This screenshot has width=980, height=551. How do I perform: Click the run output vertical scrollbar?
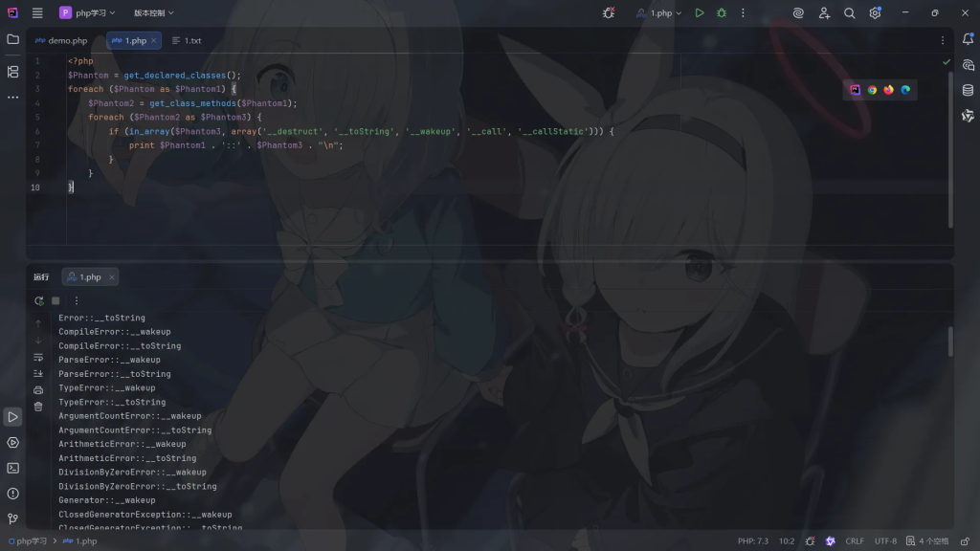point(950,342)
